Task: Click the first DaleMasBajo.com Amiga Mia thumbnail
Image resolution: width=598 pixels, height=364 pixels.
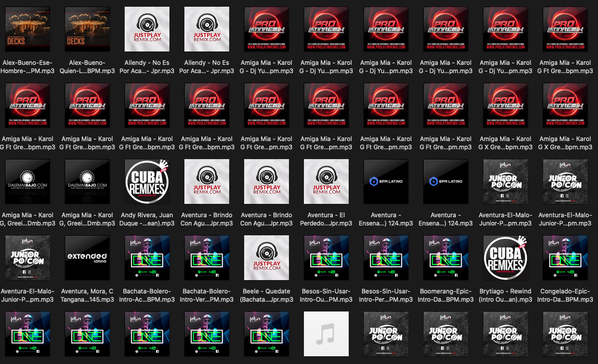Action: [x=27, y=181]
